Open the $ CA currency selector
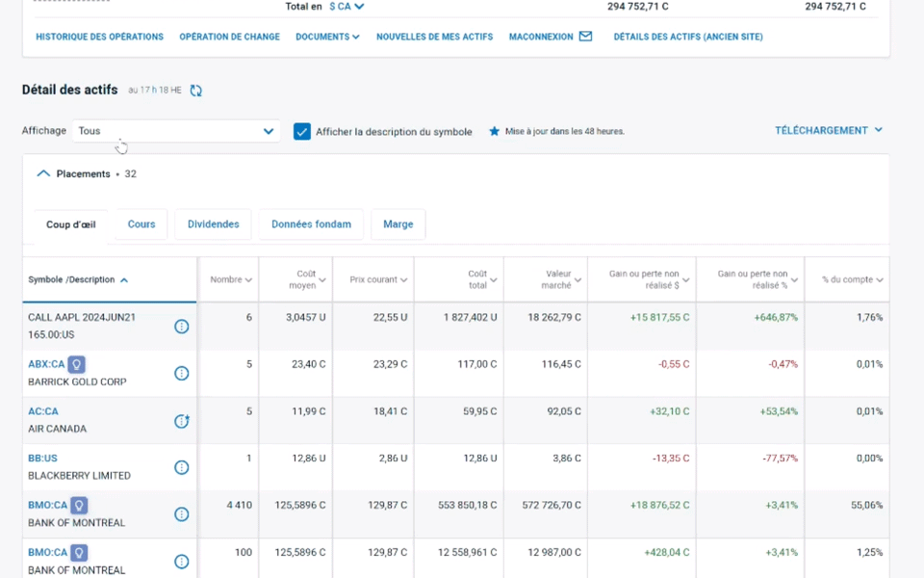Image resolution: width=924 pixels, height=578 pixels. coord(346,7)
